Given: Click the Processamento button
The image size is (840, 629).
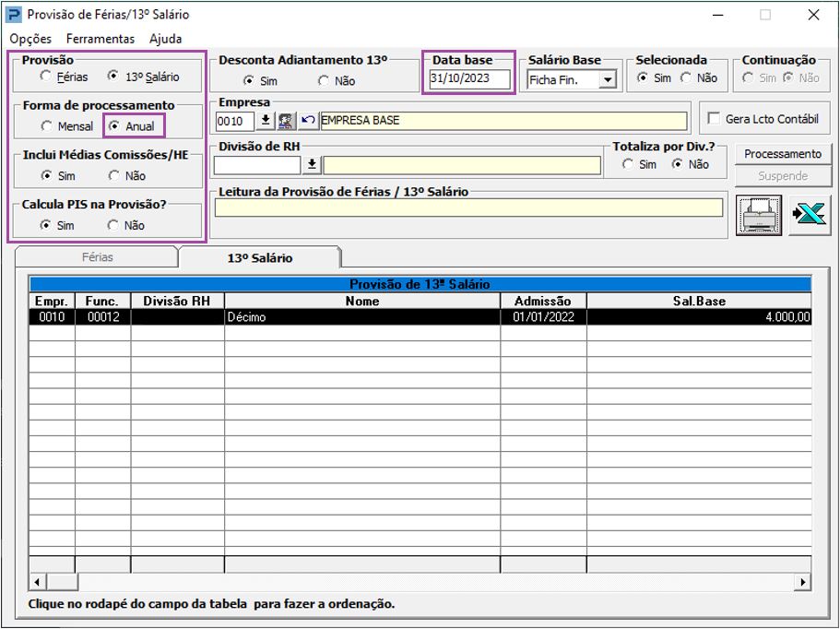Looking at the screenshot, I should (x=782, y=154).
